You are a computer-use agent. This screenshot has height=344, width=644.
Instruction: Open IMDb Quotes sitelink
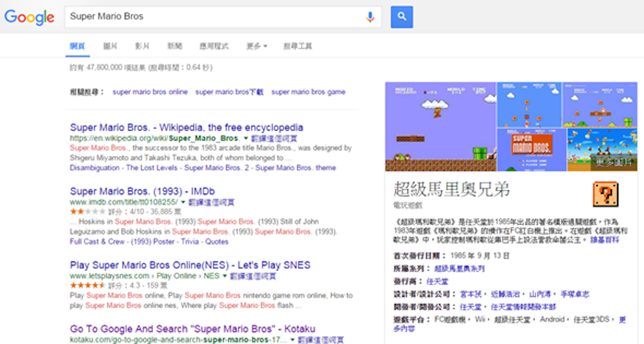(217, 241)
